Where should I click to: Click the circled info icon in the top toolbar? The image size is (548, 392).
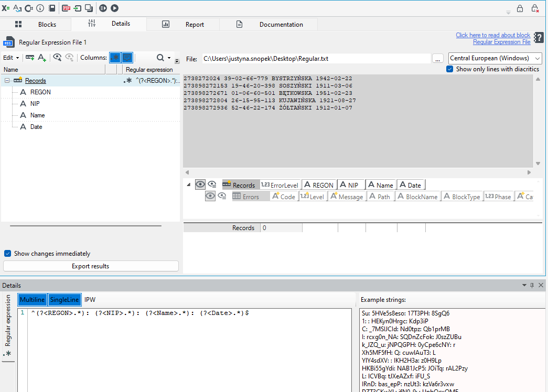click(40, 8)
